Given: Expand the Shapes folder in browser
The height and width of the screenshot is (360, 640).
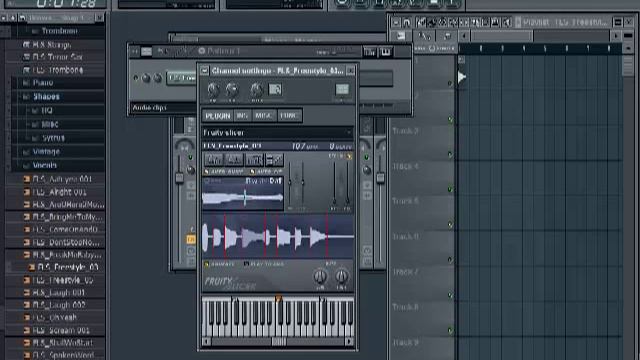Looking at the screenshot, I should tap(46, 97).
